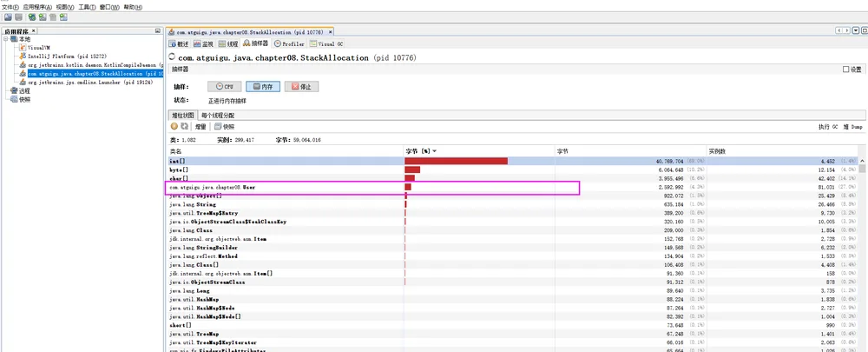Toggle the 增量 (Deltas) button
The width and height of the screenshot is (868, 352).
201,127
